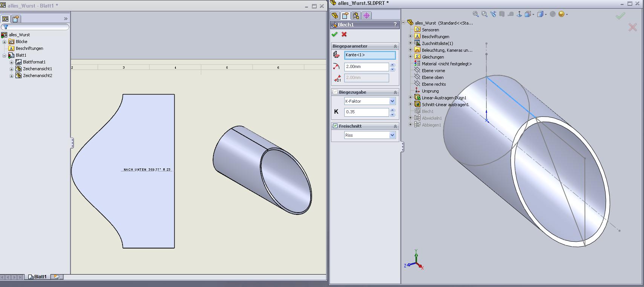Screen dimensions: 644x287
Task: Click the bend radius 2.00mm field
Action: (366, 66)
